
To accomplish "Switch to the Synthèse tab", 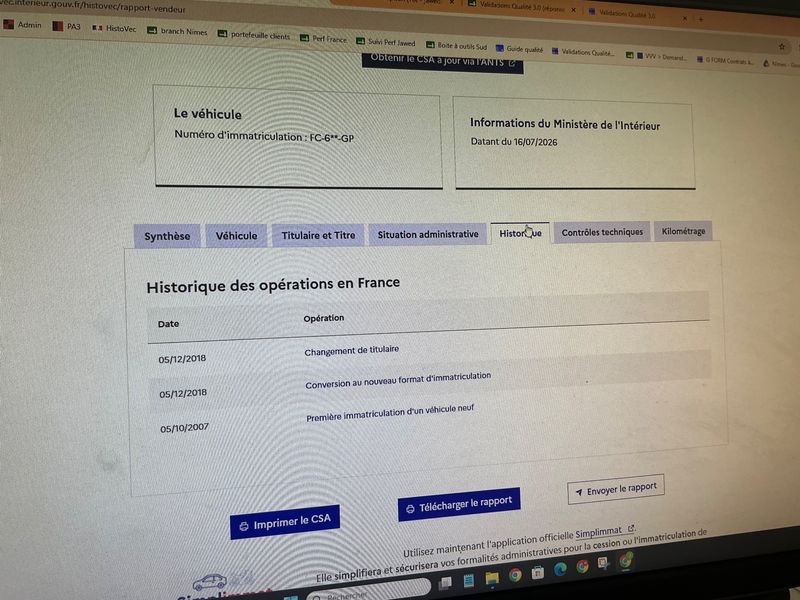I will click(x=167, y=236).
